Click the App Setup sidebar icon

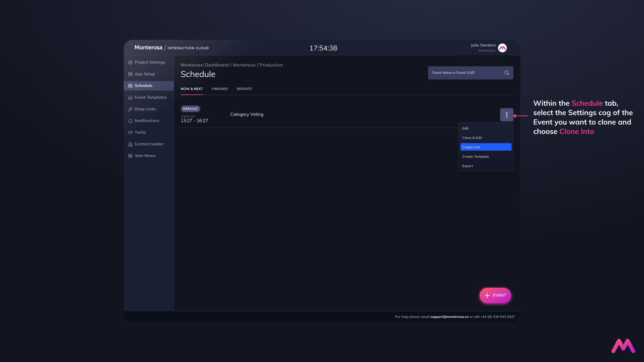[x=130, y=74]
